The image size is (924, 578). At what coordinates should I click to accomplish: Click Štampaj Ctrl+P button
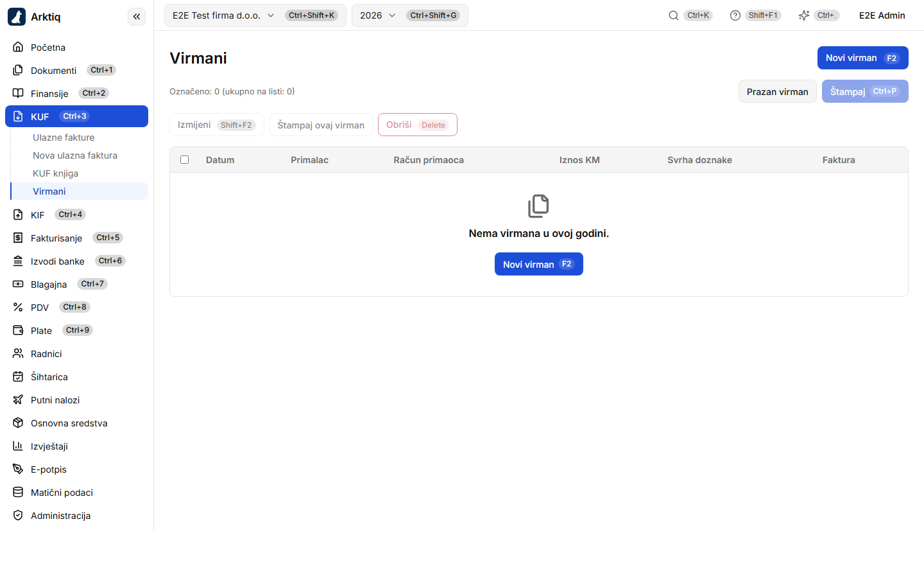[865, 91]
